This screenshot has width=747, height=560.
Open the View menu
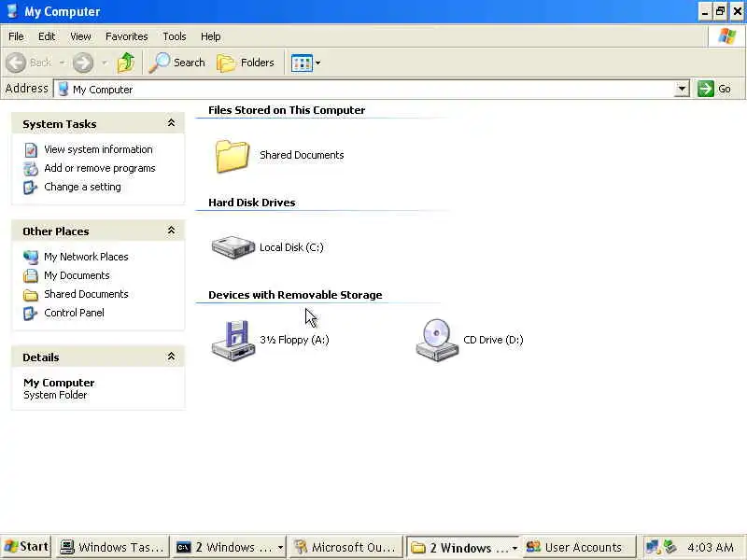[x=80, y=36]
